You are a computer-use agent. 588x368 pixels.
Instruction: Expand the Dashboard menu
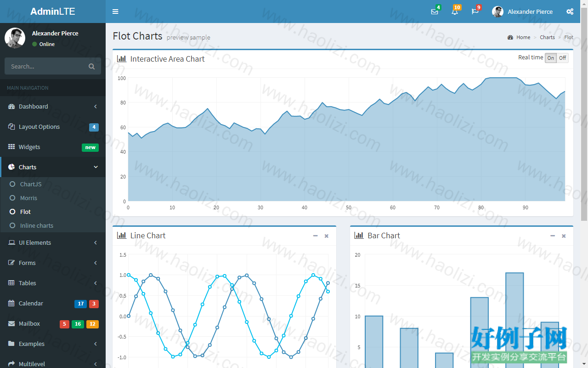53,106
